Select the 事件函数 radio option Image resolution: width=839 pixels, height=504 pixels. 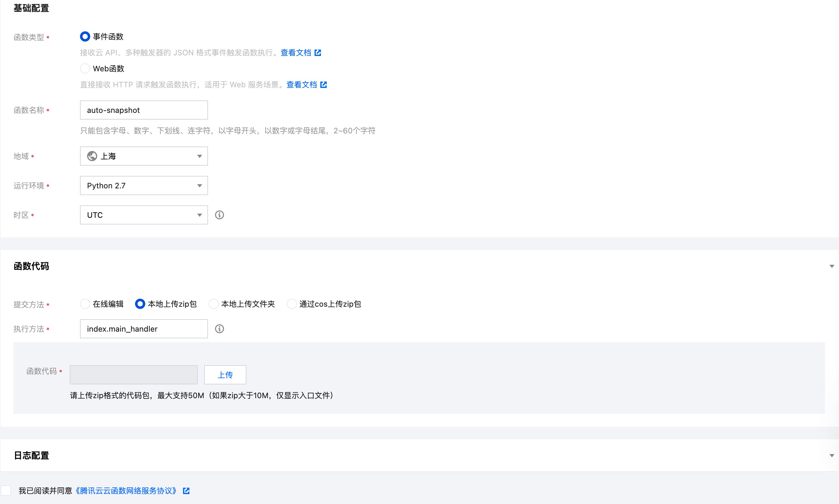85,36
